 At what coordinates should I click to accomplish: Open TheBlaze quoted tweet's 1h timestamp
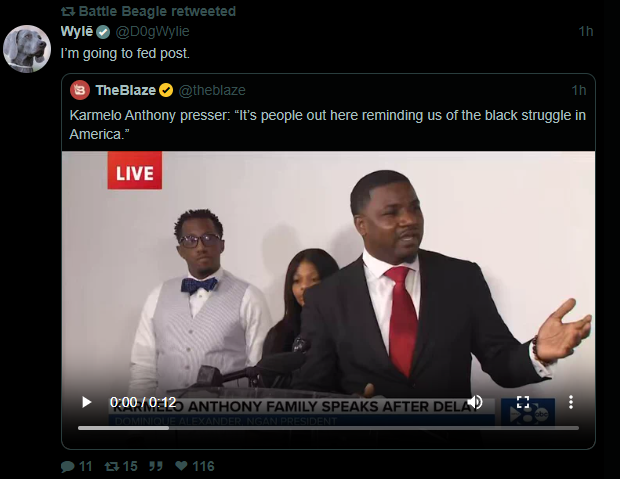(x=578, y=90)
